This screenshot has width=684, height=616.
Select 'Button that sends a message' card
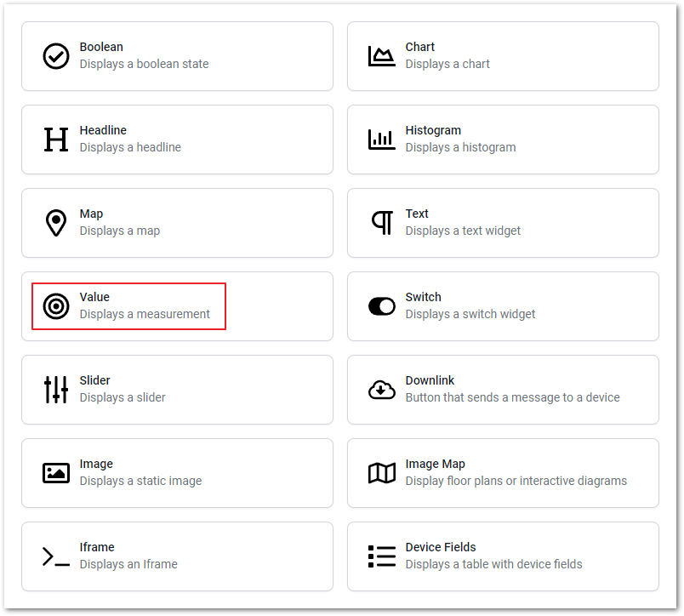pos(503,390)
